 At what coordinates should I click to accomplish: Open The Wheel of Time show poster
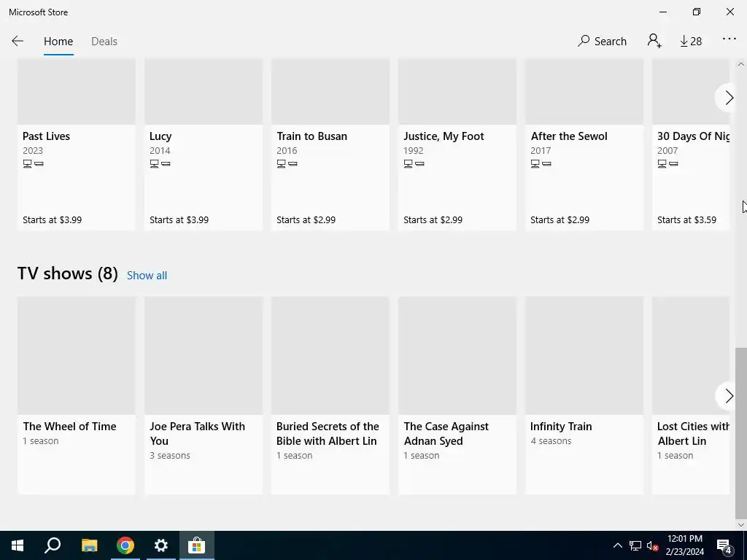pos(76,356)
